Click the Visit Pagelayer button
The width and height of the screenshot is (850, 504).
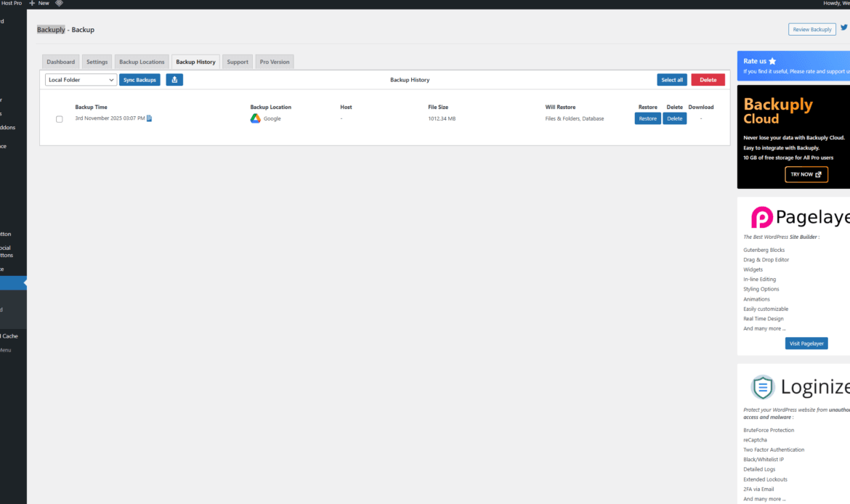click(806, 344)
